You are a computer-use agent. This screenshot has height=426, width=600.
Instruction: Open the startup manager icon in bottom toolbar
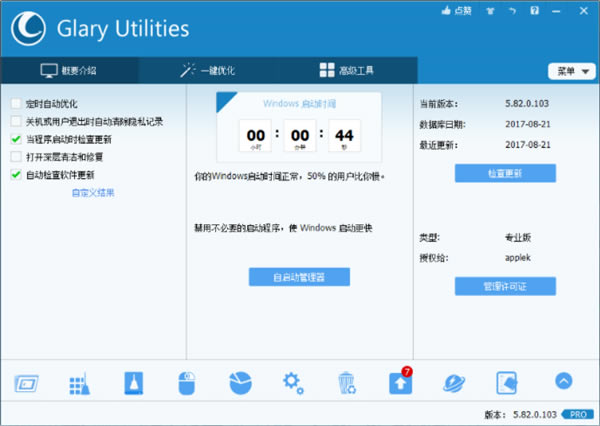click(x=26, y=383)
